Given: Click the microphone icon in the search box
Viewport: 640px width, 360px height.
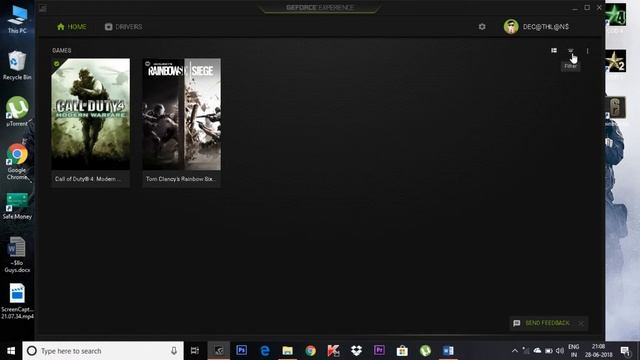Looking at the screenshot, I should click(174, 351).
